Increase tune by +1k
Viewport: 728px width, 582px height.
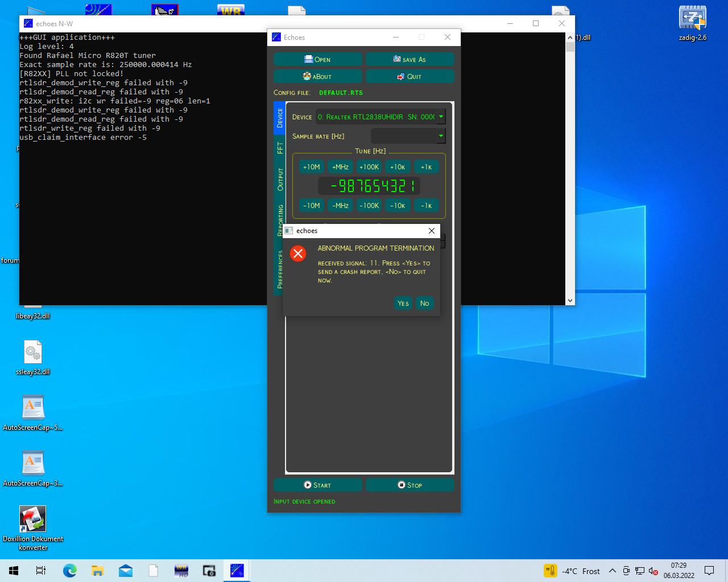click(426, 167)
